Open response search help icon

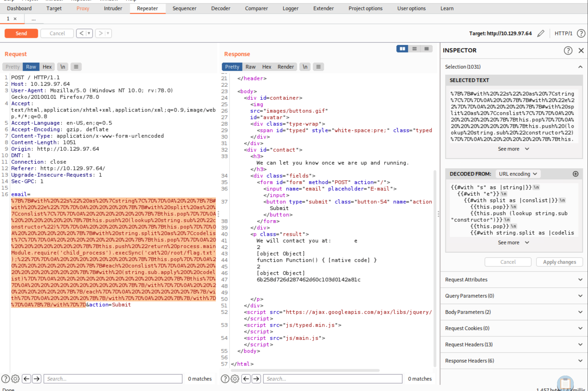click(x=225, y=379)
